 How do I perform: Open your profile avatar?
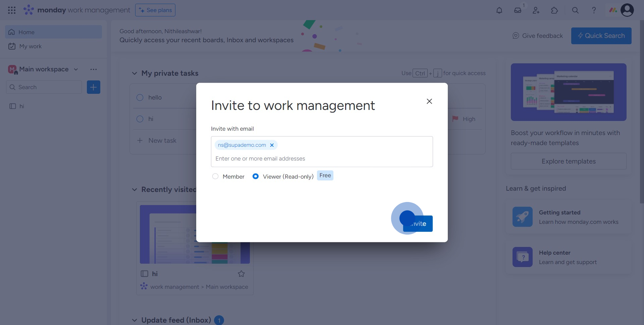tap(628, 10)
